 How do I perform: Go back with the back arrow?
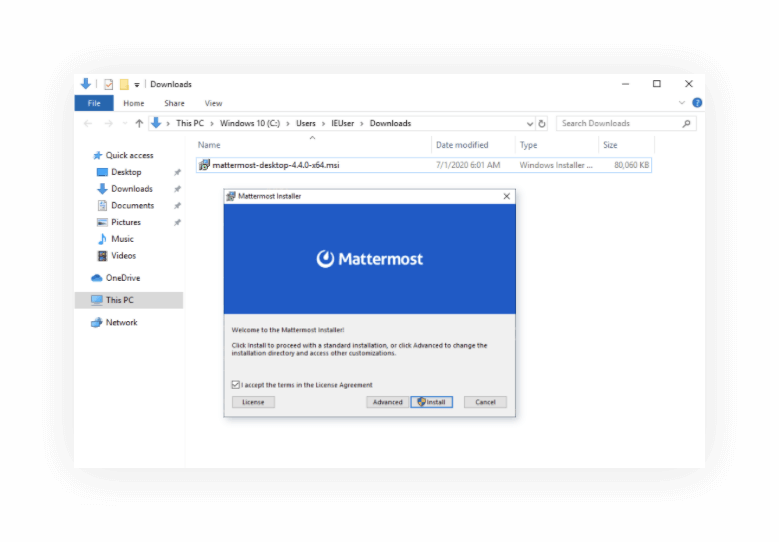[88, 123]
